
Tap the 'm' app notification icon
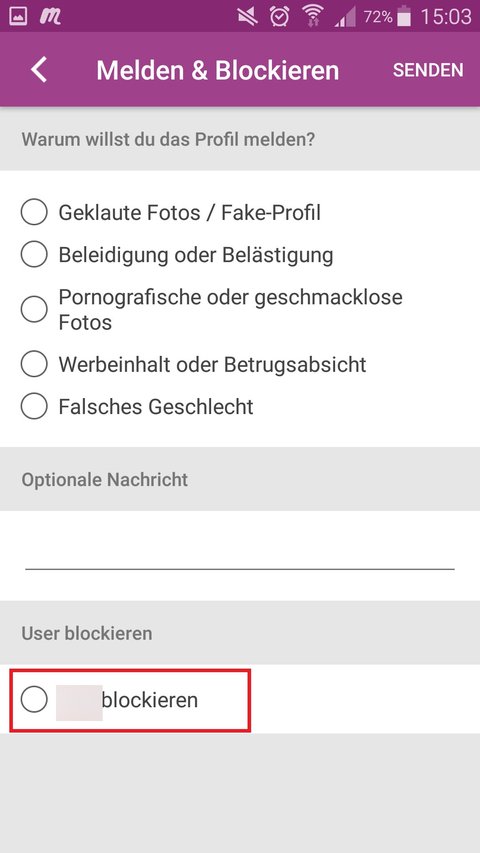(50, 17)
